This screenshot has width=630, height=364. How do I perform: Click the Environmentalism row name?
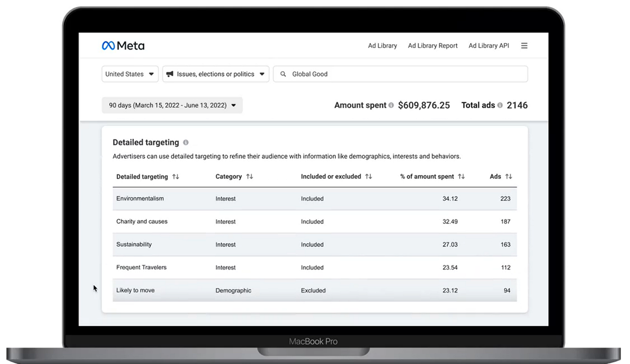[140, 199]
